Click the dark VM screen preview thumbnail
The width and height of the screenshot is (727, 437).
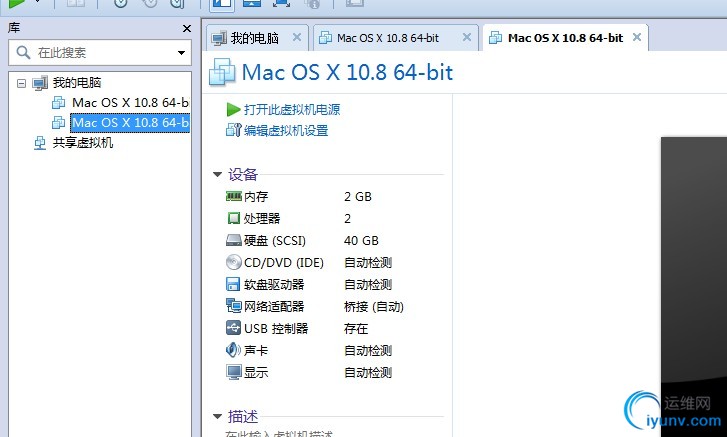[694, 286]
